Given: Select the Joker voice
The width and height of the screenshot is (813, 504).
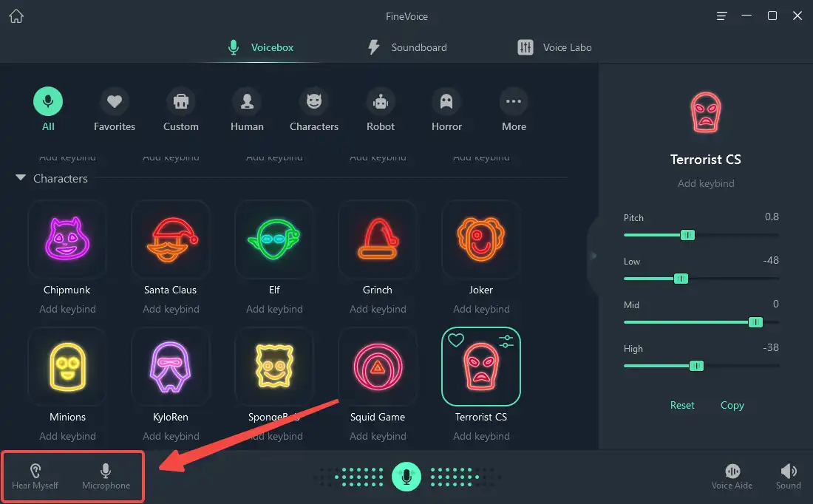Looking at the screenshot, I should pyautogui.click(x=480, y=239).
